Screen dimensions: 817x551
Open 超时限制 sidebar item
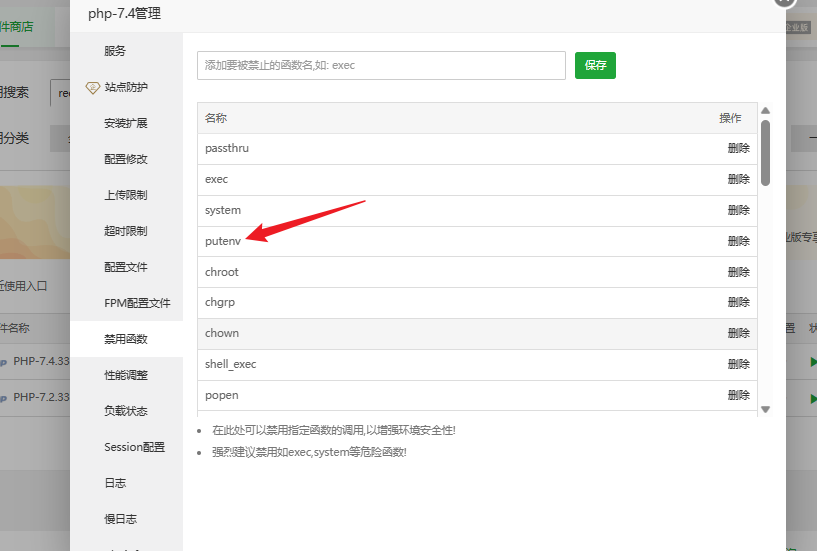[126, 231]
